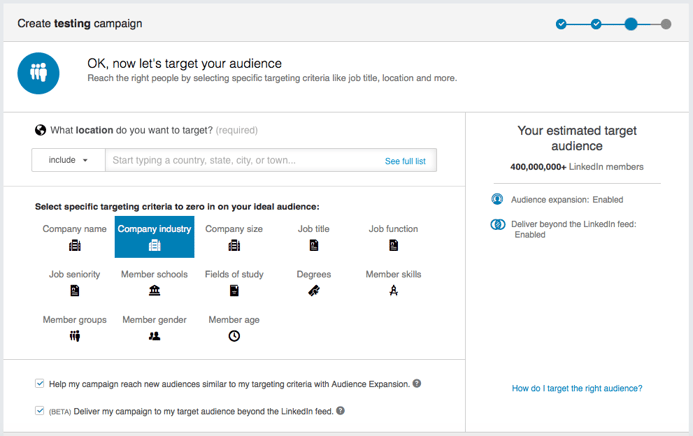Viewport: 693px width, 436px height.
Task: Select Member gender label
Action: coord(154,320)
